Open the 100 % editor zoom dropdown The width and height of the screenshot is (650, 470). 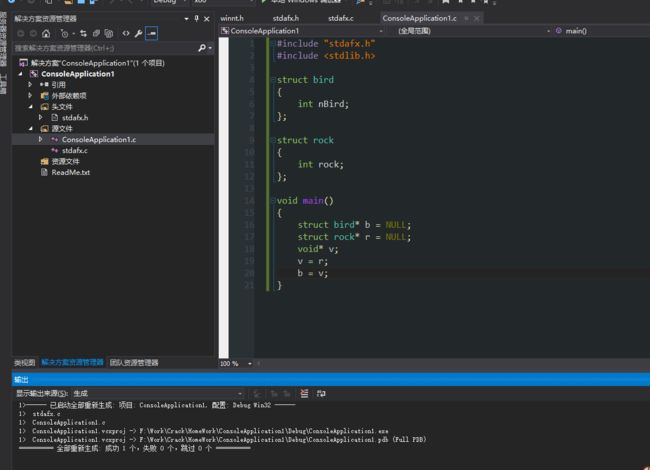250,364
